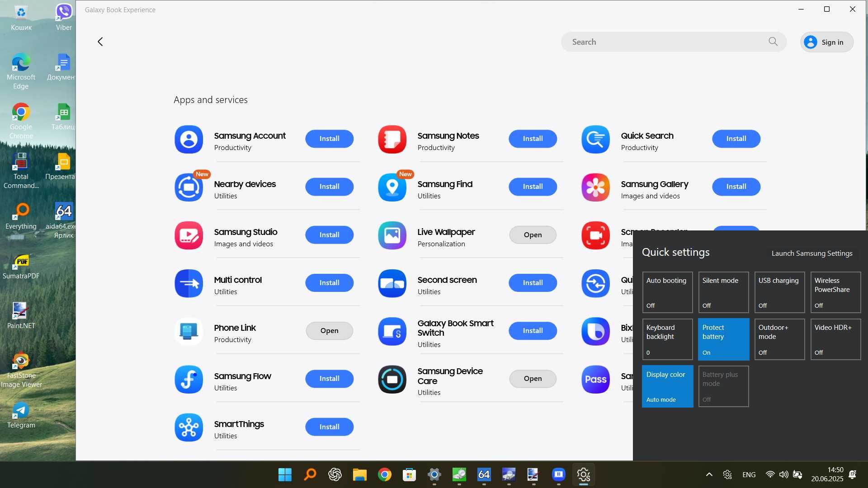Switch Display color mode tile
This screenshot has width=868, height=488.
click(667, 386)
